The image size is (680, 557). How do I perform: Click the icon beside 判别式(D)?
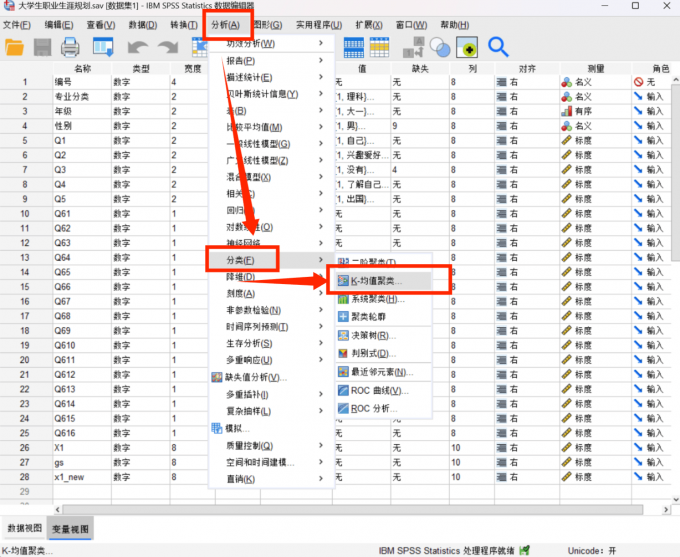point(343,354)
